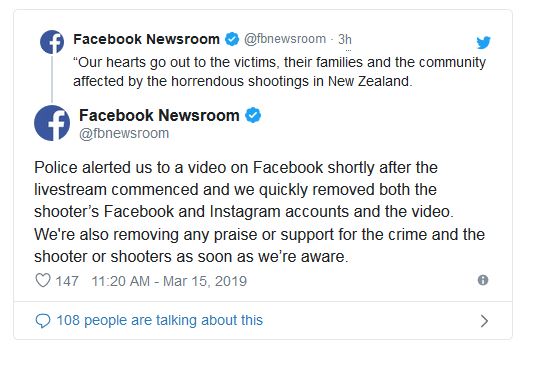Screen dimensions: 535x371
Task: Click the @fbnewsroom handle under main name
Action: pos(124,133)
